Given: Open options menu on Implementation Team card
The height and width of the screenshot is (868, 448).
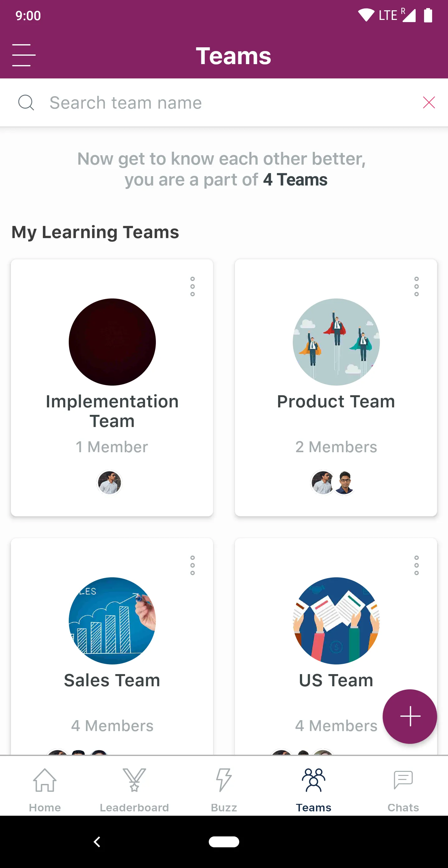Looking at the screenshot, I should [193, 286].
